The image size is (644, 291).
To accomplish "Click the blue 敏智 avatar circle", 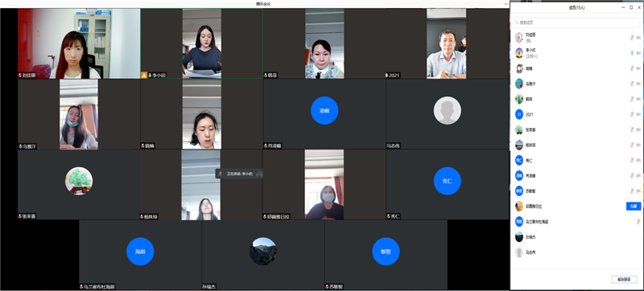I will tap(386, 252).
